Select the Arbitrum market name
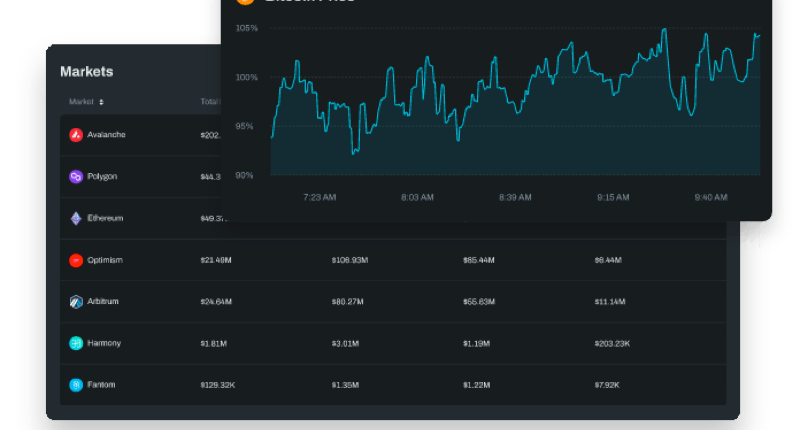Screen dimensions: 800x430 pos(103,301)
